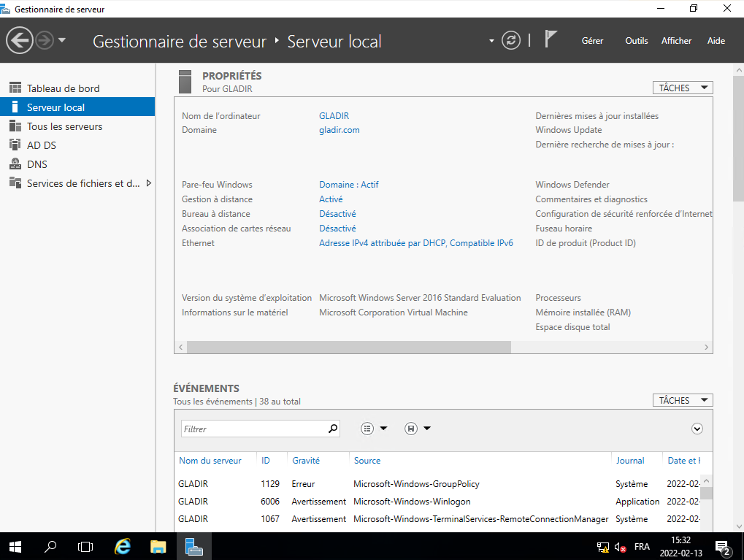Screen dimensions: 744x560
Task: Open the Gérer menu
Action: (592, 41)
